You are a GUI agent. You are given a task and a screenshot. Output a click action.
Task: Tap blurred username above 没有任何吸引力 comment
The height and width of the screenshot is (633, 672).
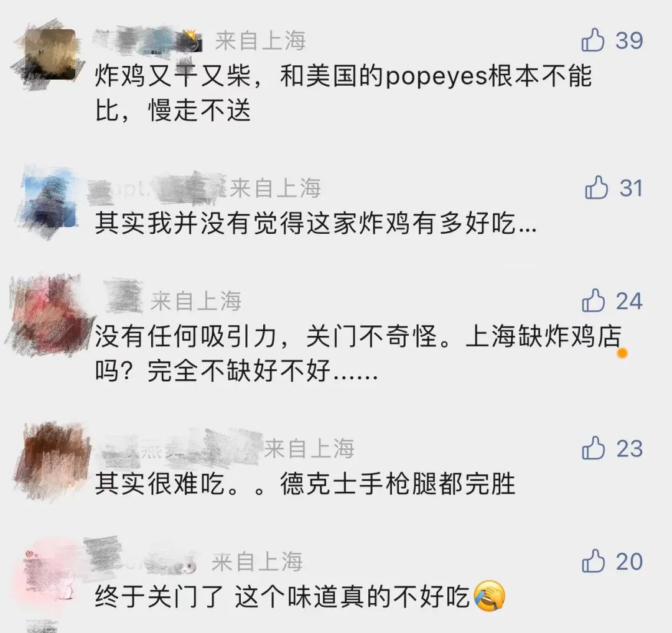point(123,295)
